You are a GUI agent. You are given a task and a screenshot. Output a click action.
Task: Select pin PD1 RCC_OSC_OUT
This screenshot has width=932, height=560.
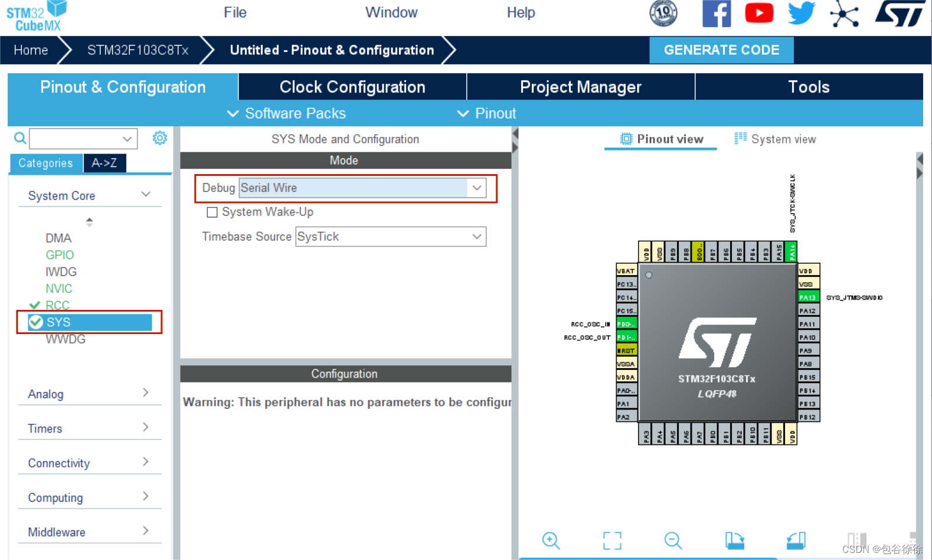click(x=626, y=337)
